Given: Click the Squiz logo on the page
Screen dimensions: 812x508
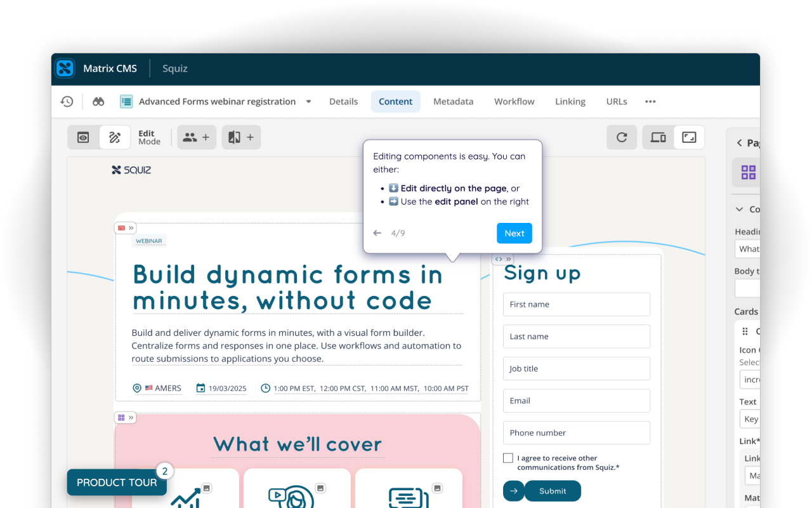Looking at the screenshot, I should pyautogui.click(x=131, y=170).
